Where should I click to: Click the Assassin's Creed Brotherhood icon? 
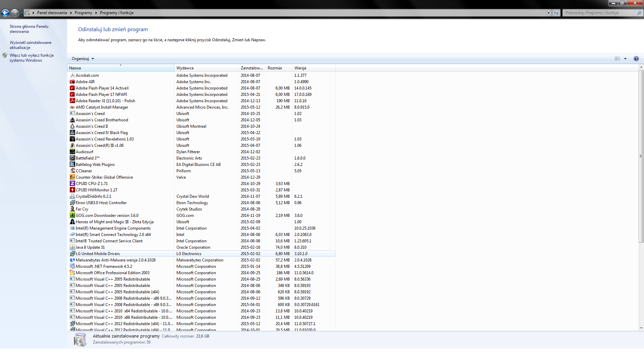pos(72,120)
